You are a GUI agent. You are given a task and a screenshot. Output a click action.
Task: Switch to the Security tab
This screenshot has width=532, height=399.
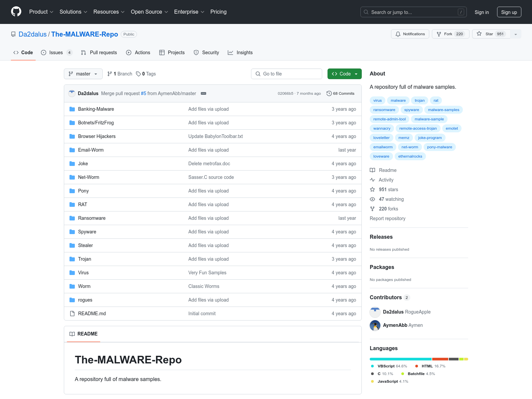(206, 53)
